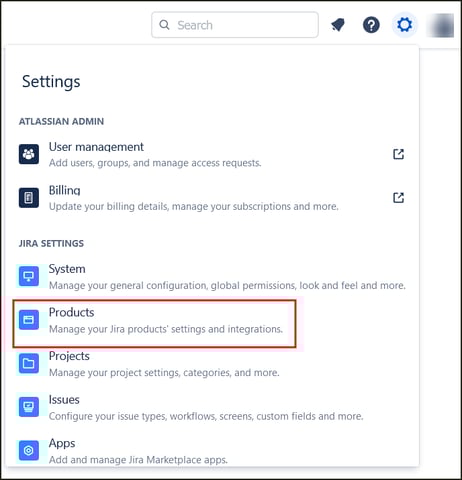The height and width of the screenshot is (480, 462).
Task: Open User management external link arrow
Action: click(x=398, y=154)
